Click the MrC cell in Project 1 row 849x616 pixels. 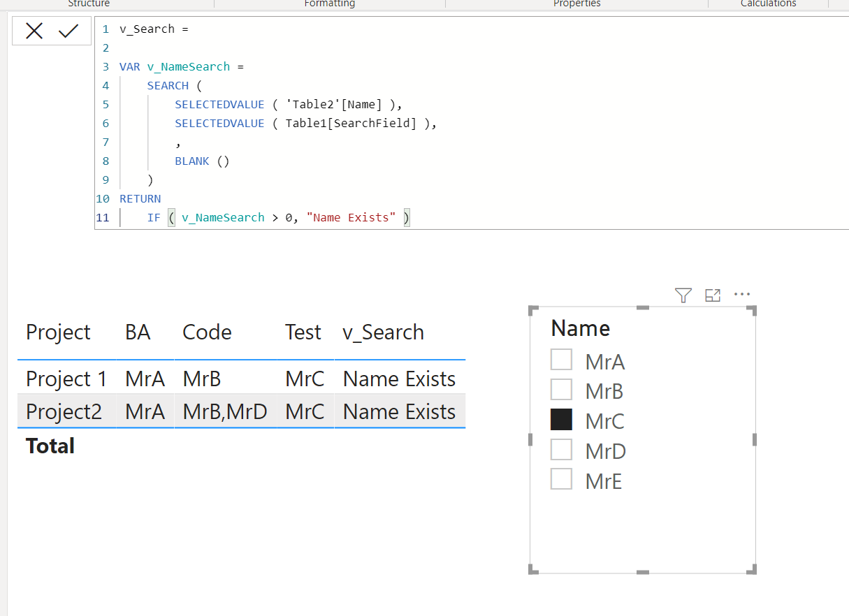coord(305,379)
